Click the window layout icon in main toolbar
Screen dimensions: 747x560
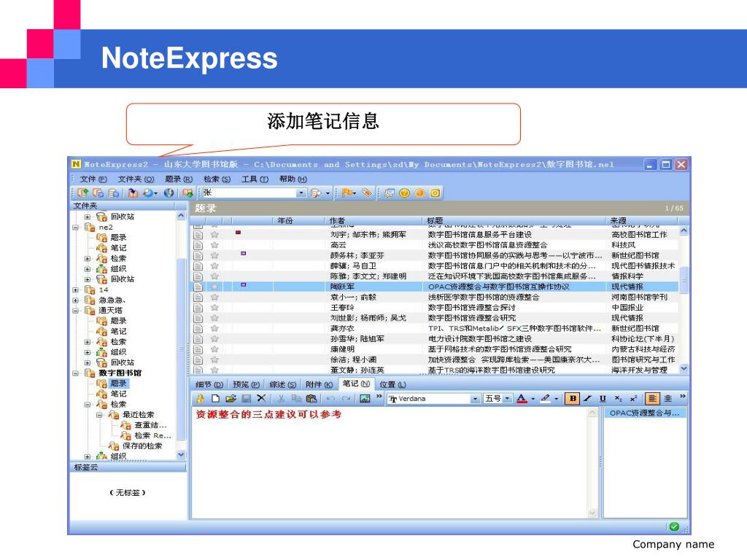[390, 192]
